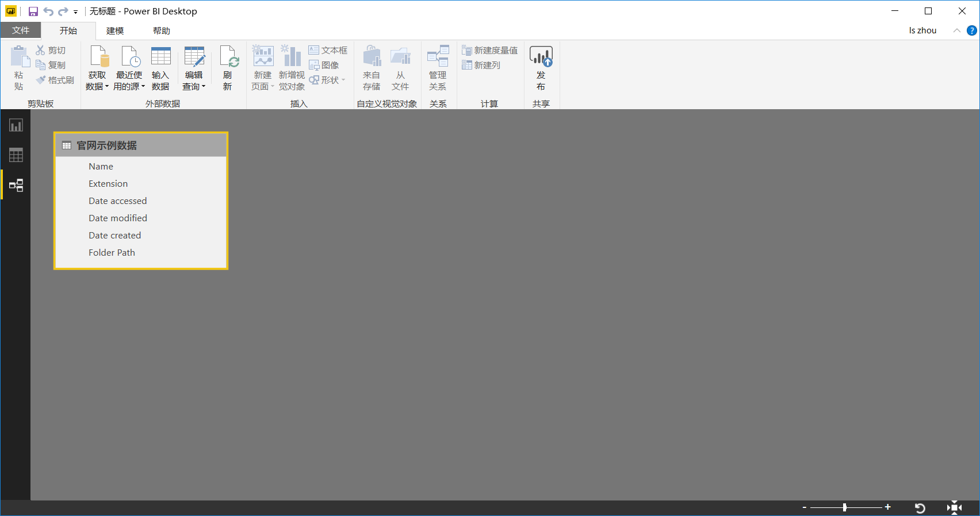Open 最近使用的源 recent sources
Viewport: 980px width, 516px height.
pyautogui.click(x=129, y=68)
